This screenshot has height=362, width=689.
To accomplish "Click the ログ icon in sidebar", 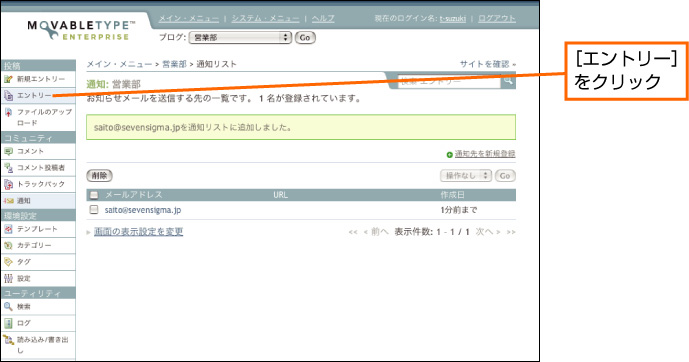I will click(8, 323).
